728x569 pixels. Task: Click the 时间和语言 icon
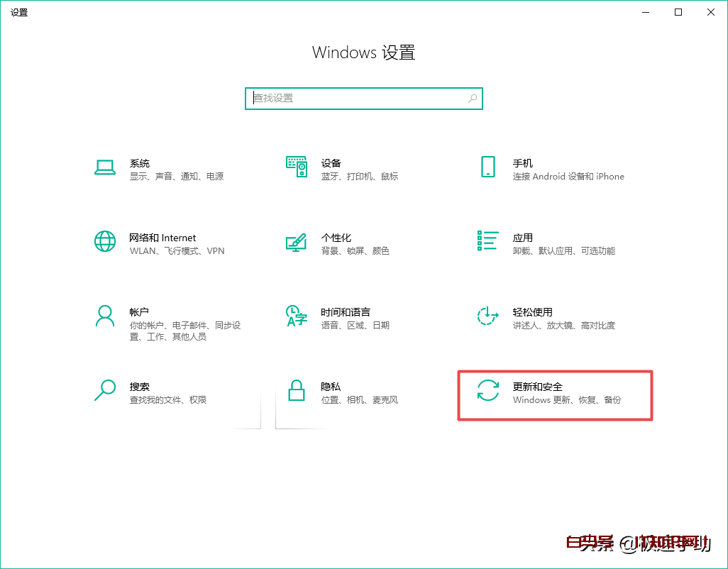tap(296, 316)
